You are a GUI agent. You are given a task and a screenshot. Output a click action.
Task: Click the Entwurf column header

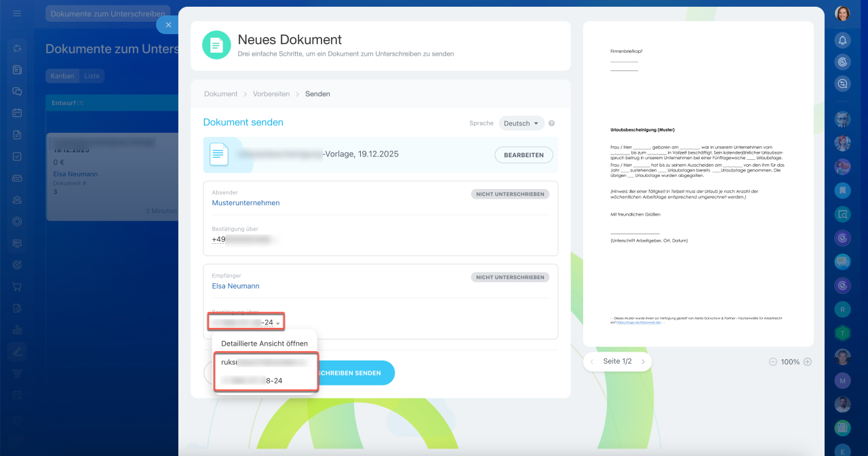click(x=111, y=103)
